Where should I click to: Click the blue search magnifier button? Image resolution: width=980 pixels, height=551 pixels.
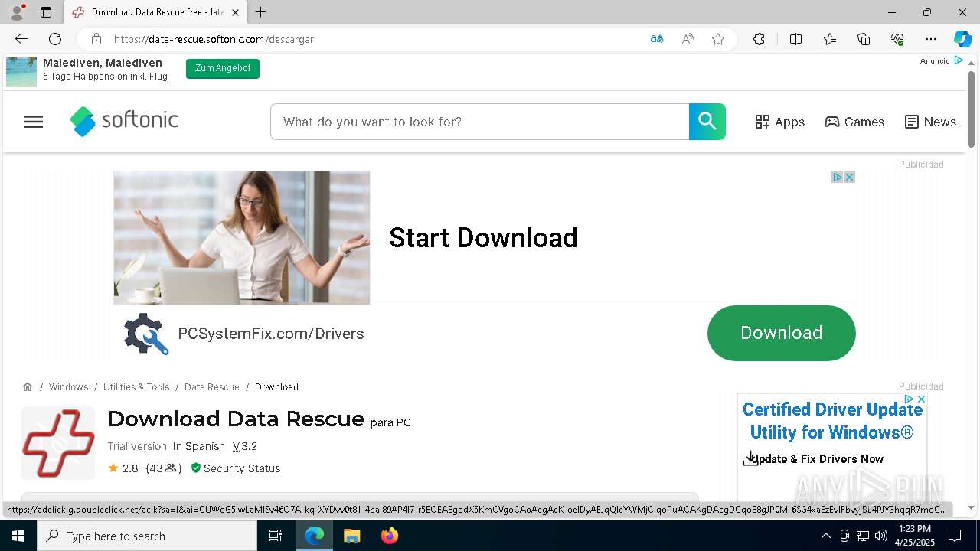pos(707,122)
